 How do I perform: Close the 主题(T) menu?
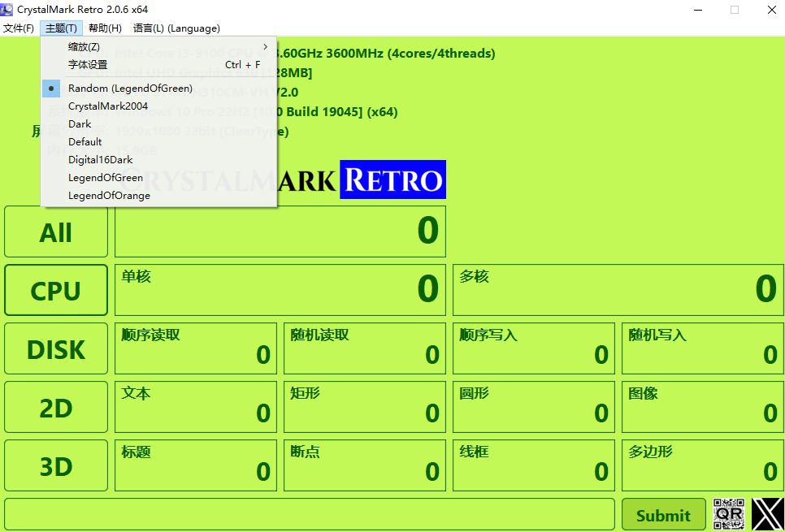tap(61, 28)
